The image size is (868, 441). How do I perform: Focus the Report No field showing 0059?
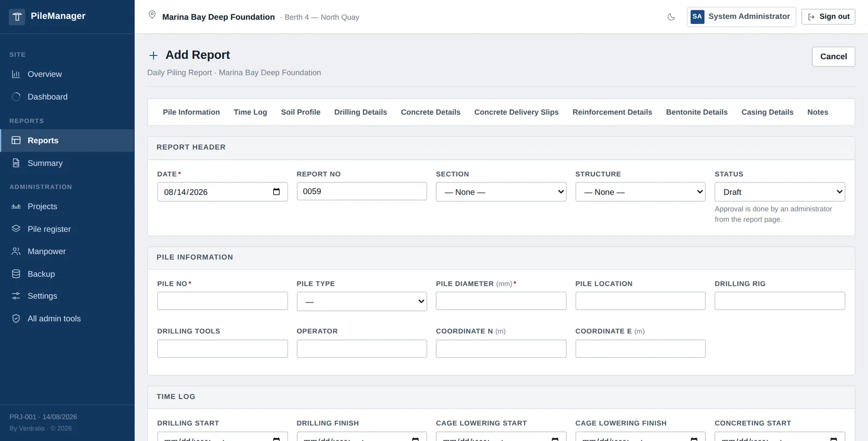(362, 191)
